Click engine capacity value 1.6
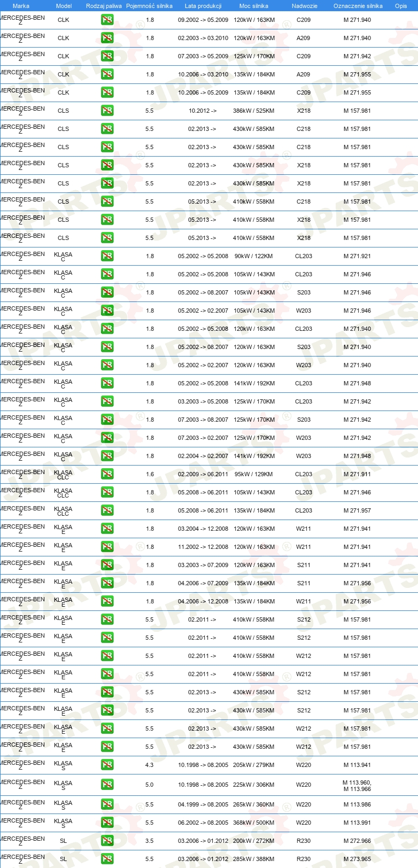 pyautogui.click(x=150, y=475)
